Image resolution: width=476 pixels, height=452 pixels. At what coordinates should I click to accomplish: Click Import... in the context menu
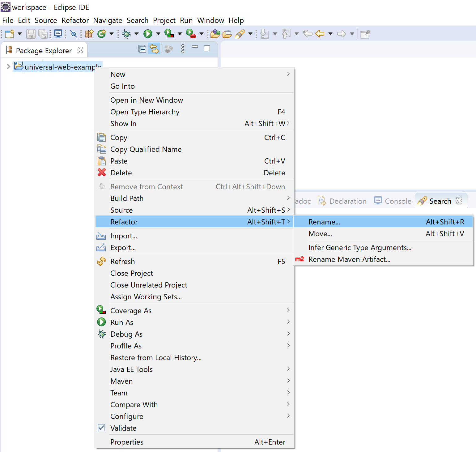195,236
